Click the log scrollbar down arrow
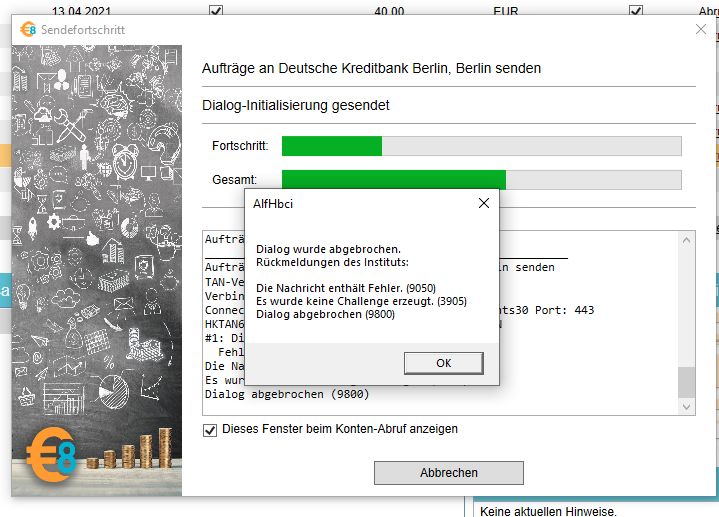The height and width of the screenshot is (517, 719). point(686,406)
